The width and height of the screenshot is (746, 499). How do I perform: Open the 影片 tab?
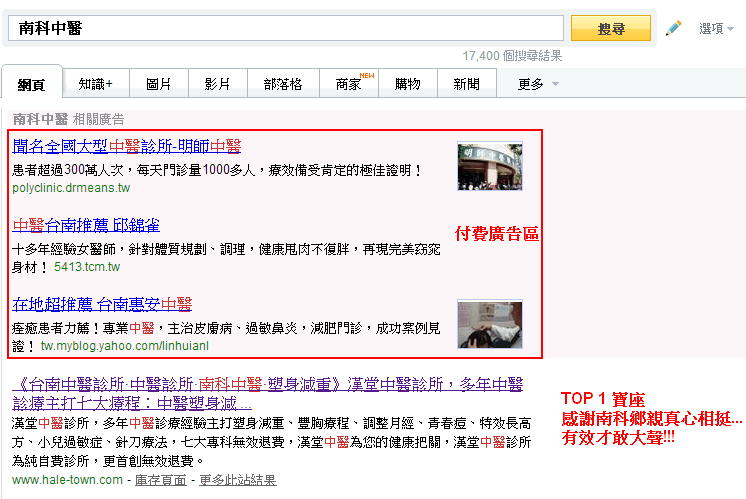(x=217, y=84)
